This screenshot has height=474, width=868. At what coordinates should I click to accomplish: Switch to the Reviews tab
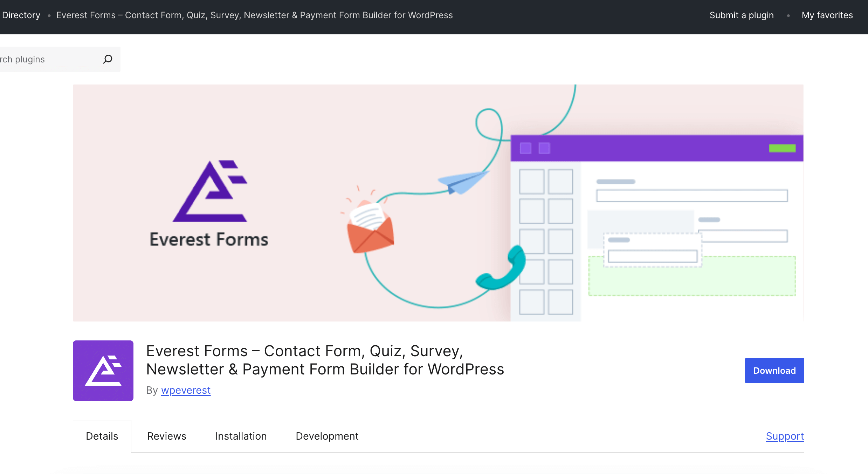point(167,436)
